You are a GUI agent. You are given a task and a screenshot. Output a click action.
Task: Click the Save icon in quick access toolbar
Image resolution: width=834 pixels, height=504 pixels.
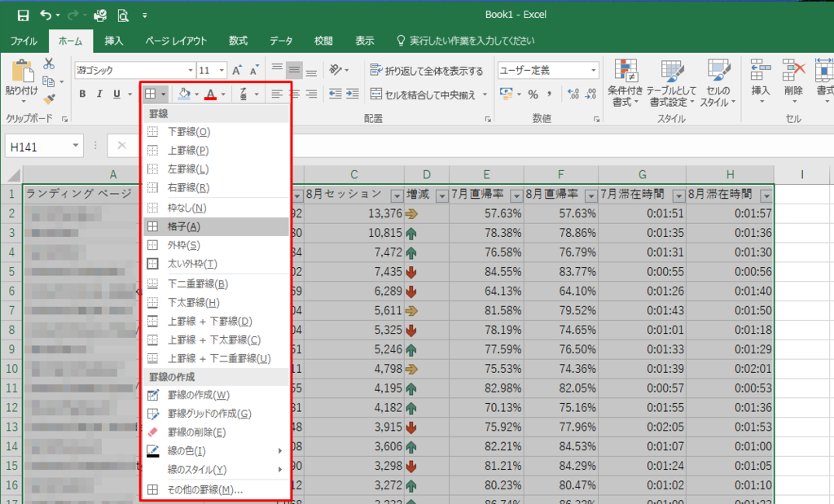click(23, 15)
